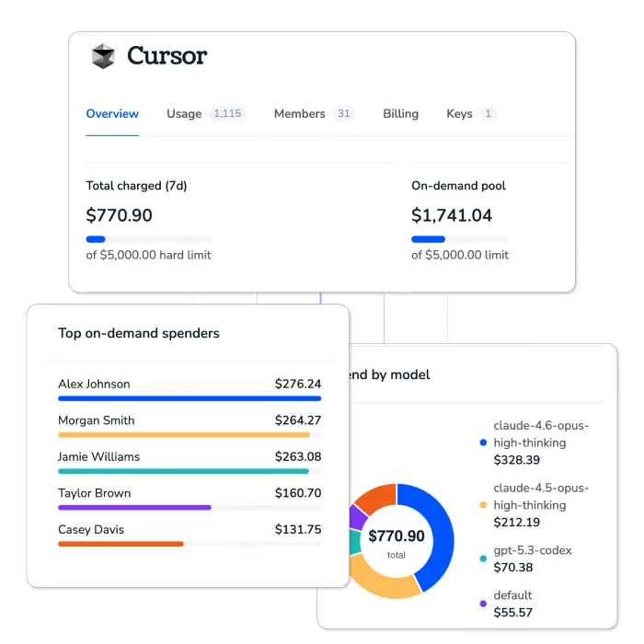Select the Keys tab
This screenshot has width=644, height=644.
click(459, 114)
